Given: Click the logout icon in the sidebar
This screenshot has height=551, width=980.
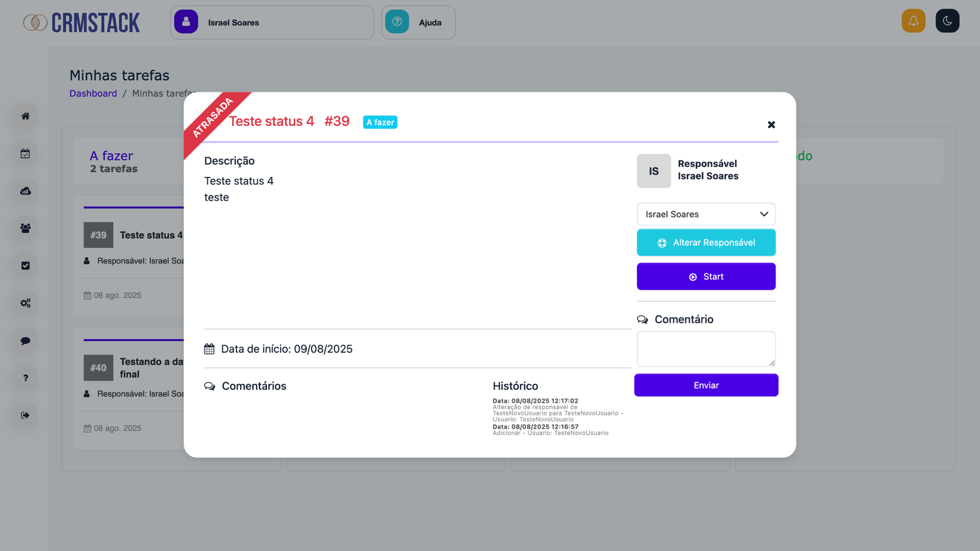Looking at the screenshot, I should click(25, 416).
